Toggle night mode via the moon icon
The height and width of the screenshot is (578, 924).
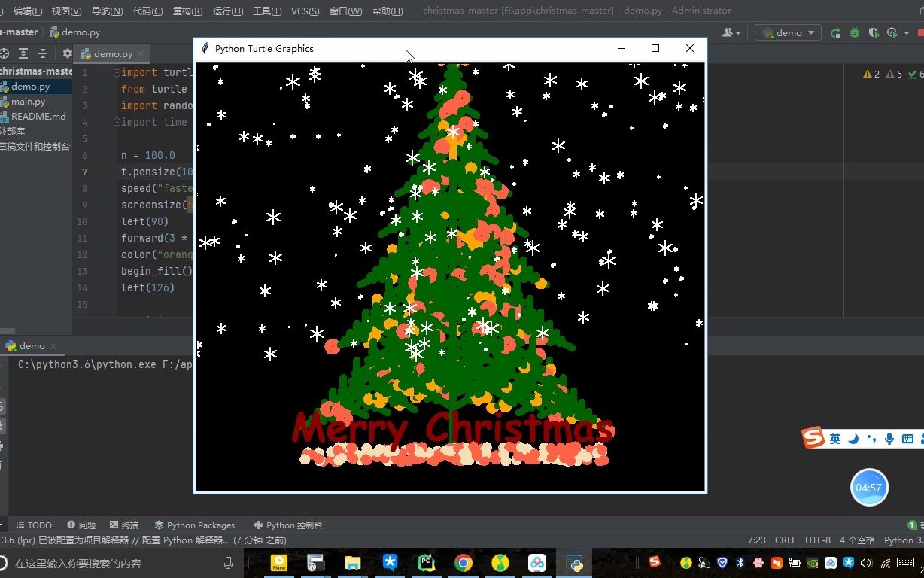(853, 438)
